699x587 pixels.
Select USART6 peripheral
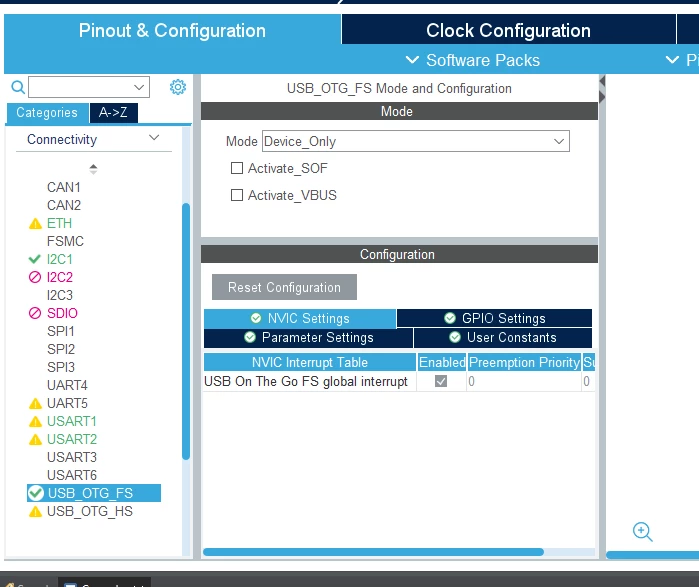point(72,475)
